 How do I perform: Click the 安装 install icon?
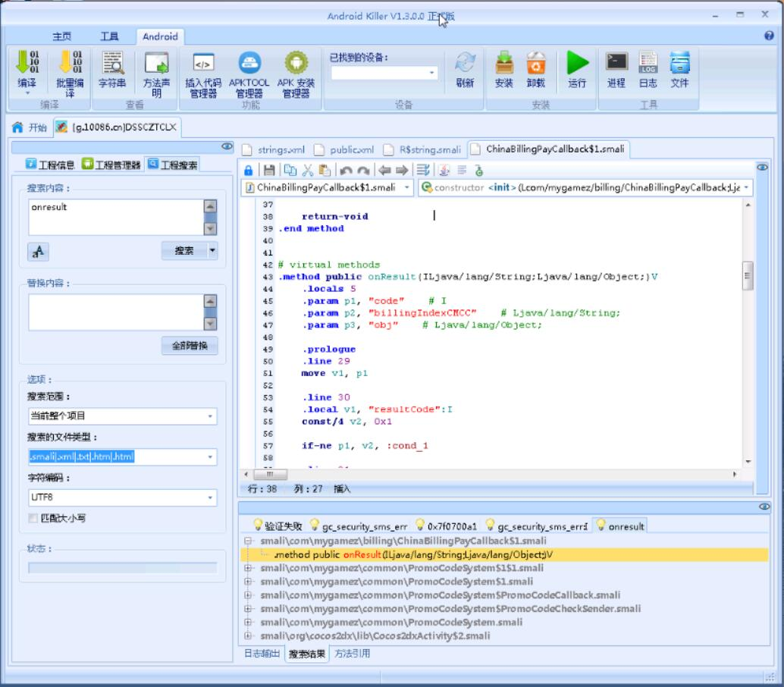click(504, 70)
